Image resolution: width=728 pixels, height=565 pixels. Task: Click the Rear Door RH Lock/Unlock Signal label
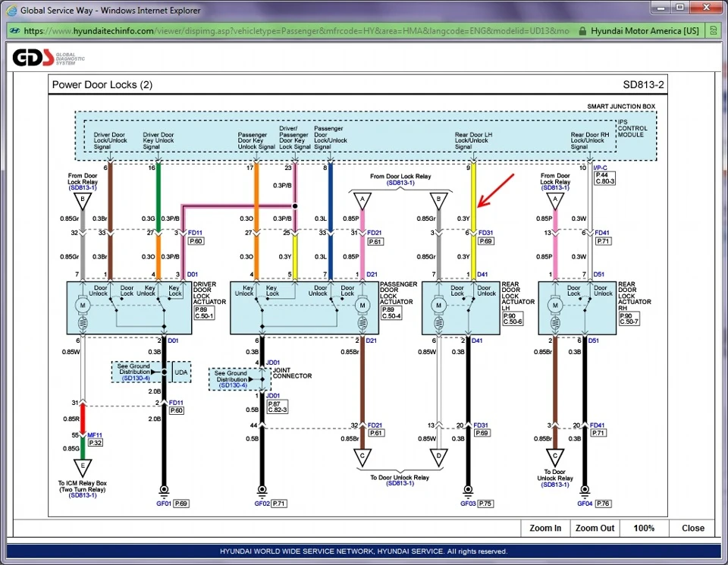pos(590,140)
